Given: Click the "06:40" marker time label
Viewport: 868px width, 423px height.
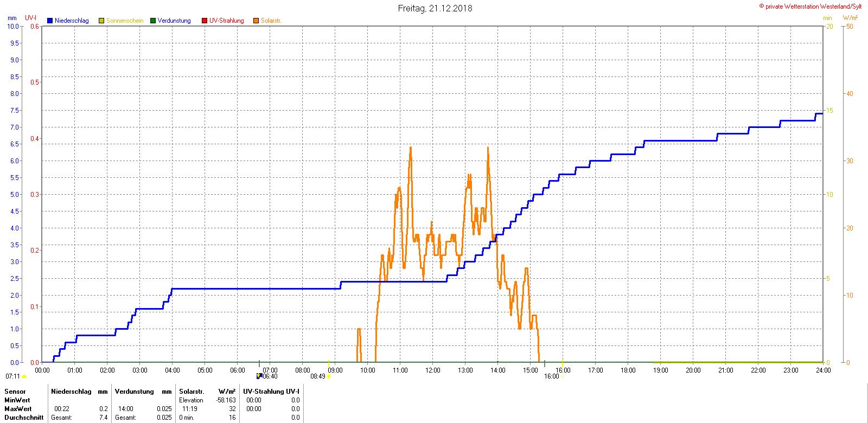Looking at the screenshot, I should pos(270,376).
